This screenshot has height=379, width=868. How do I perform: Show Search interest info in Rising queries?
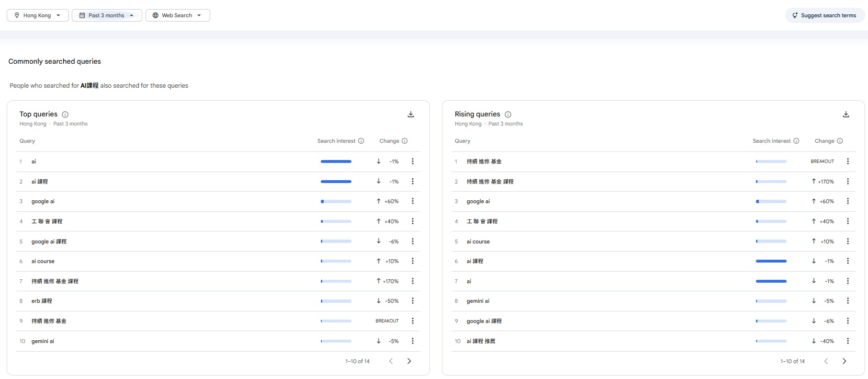(796, 141)
